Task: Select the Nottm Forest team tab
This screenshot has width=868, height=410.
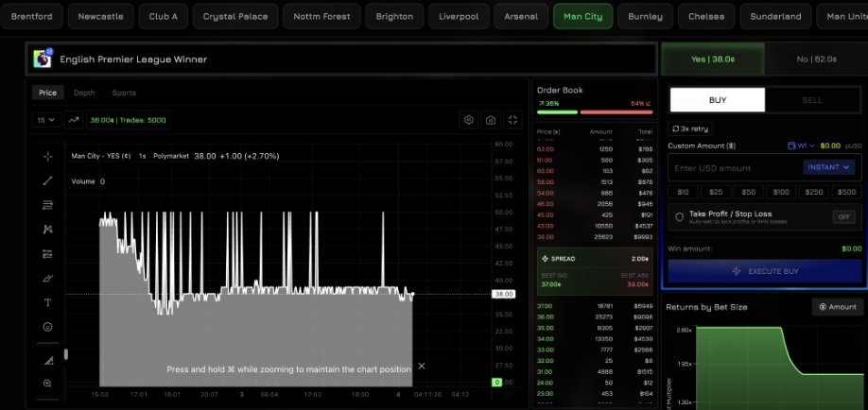Action: pyautogui.click(x=321, y=17)
